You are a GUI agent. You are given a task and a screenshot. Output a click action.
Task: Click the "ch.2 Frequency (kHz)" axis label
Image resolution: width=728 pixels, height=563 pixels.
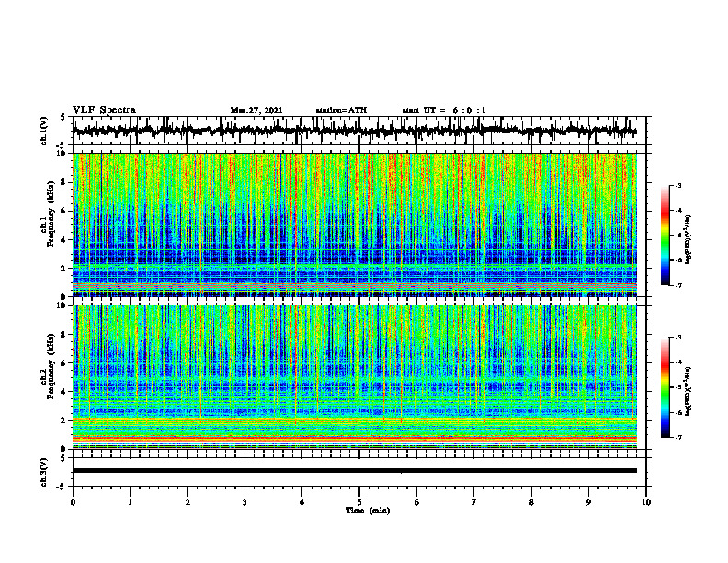point(50,366)
